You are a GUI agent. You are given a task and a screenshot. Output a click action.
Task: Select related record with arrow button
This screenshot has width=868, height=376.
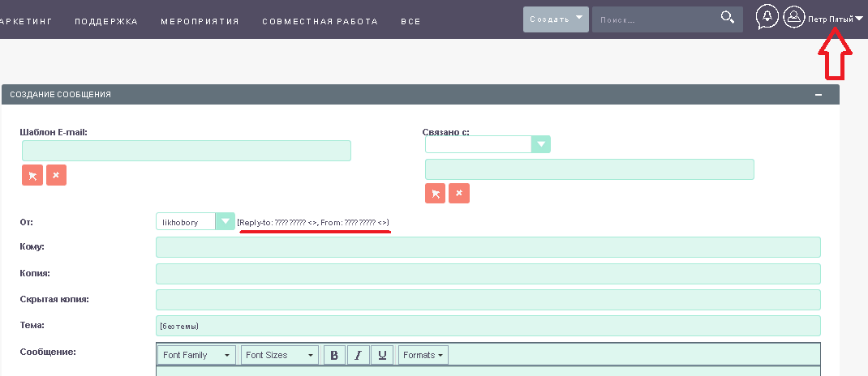coord(435,193)
